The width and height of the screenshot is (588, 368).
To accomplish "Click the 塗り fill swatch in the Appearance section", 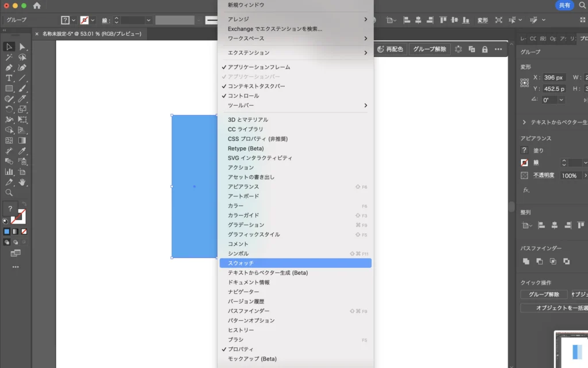I will [x=524, y=150].
